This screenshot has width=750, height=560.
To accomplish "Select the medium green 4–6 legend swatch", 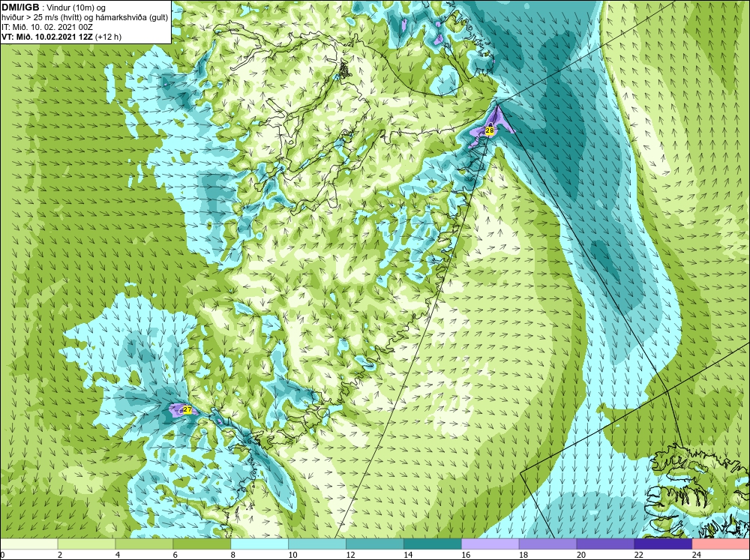I will point(144,544).
